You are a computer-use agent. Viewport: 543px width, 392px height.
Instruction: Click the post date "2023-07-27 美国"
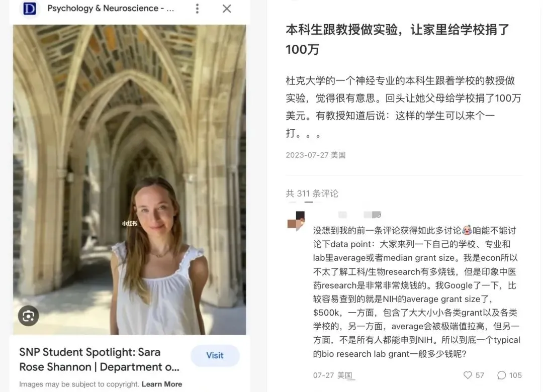[x=315, y=155]
